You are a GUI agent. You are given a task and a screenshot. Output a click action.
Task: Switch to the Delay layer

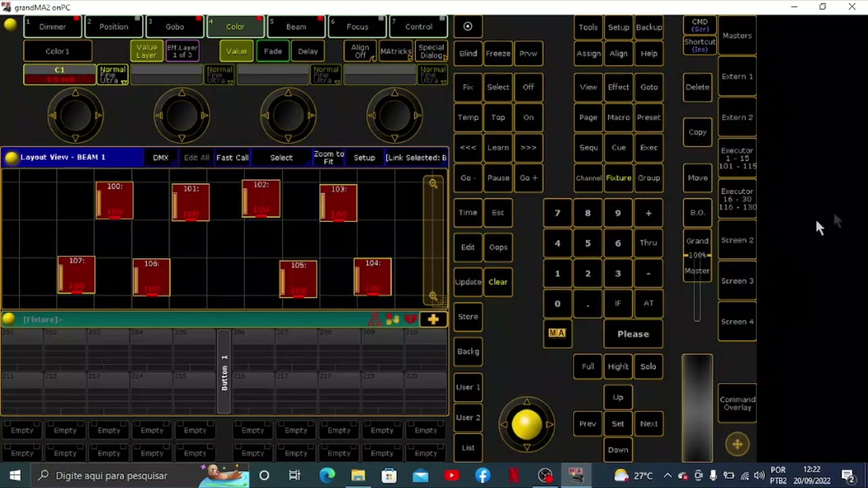pyautogui.click(x=308, y=51)
